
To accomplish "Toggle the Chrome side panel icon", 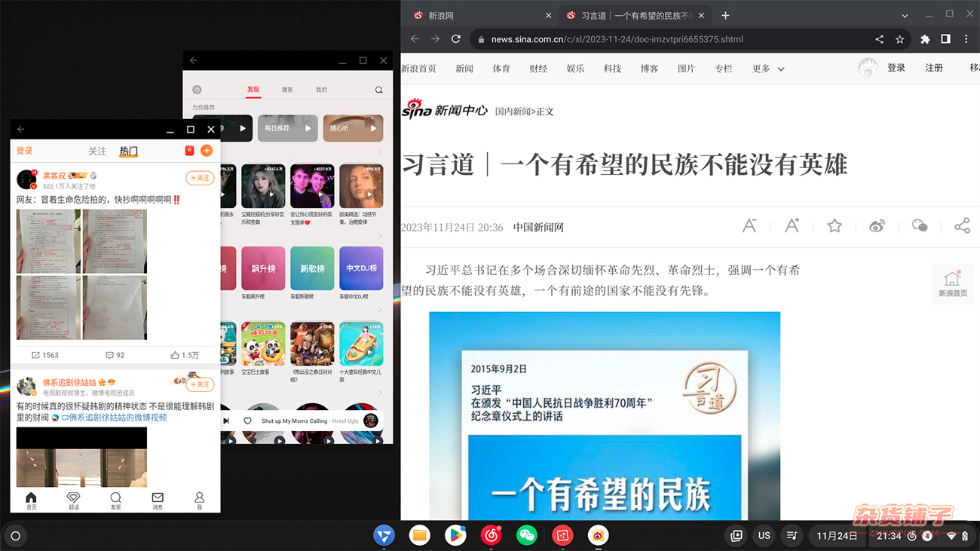I will (x=945, y=39).
